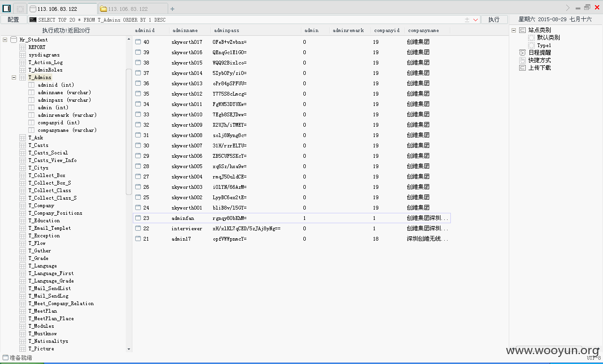
Task: Select the 默认类别 category
Action: coord(548,38)
